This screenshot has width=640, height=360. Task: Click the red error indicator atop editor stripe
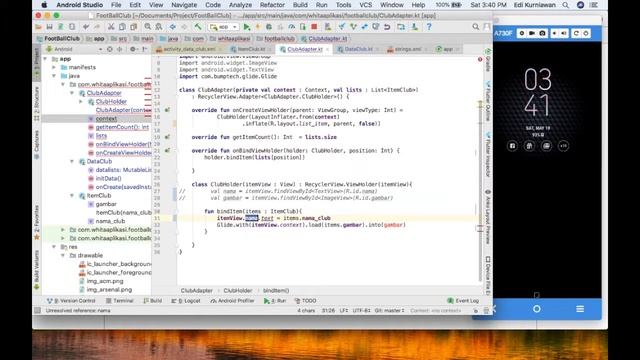pos(480,60)
